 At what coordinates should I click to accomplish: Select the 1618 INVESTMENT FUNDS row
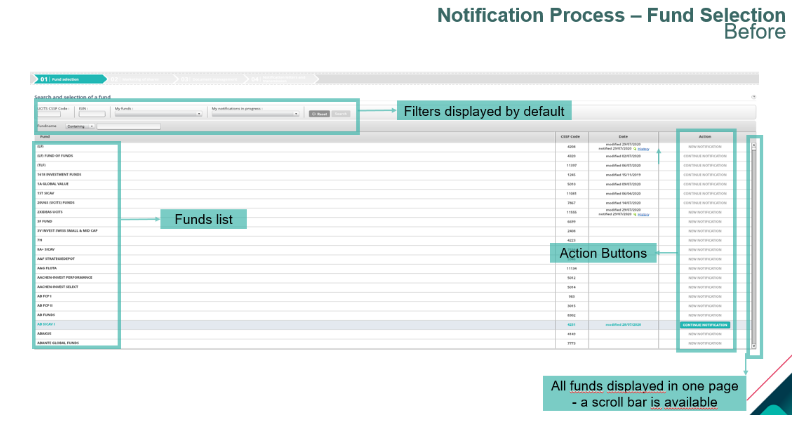[59, 174]
